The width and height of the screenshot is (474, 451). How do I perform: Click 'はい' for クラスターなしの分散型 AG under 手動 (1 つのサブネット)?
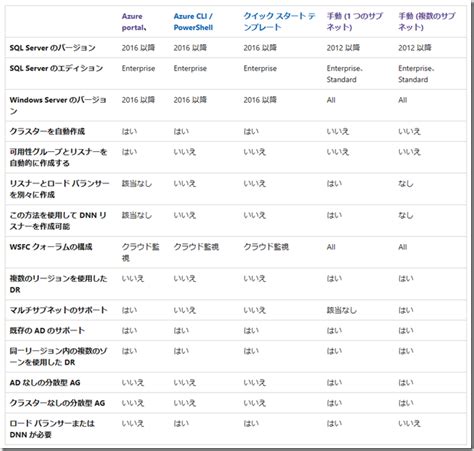pyautogui.click(x=334, y=403)
